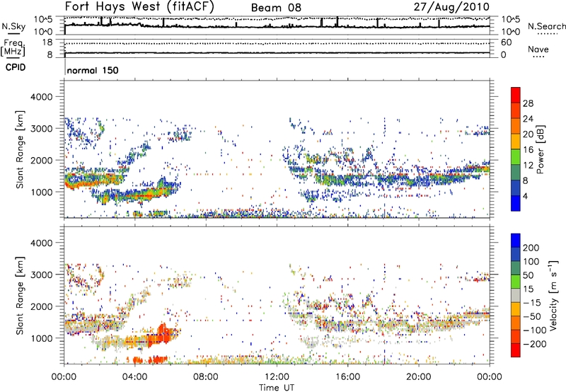Click the "Power [dB]" colorbar title

tap(540, 149)
